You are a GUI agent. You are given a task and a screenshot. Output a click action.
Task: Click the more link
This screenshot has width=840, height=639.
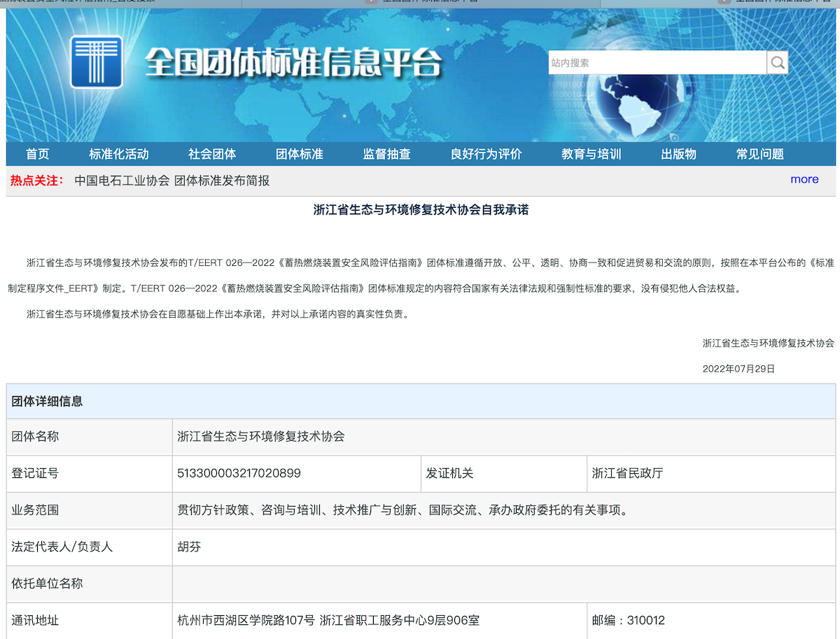pyautogui.click(x=804, y=179)
